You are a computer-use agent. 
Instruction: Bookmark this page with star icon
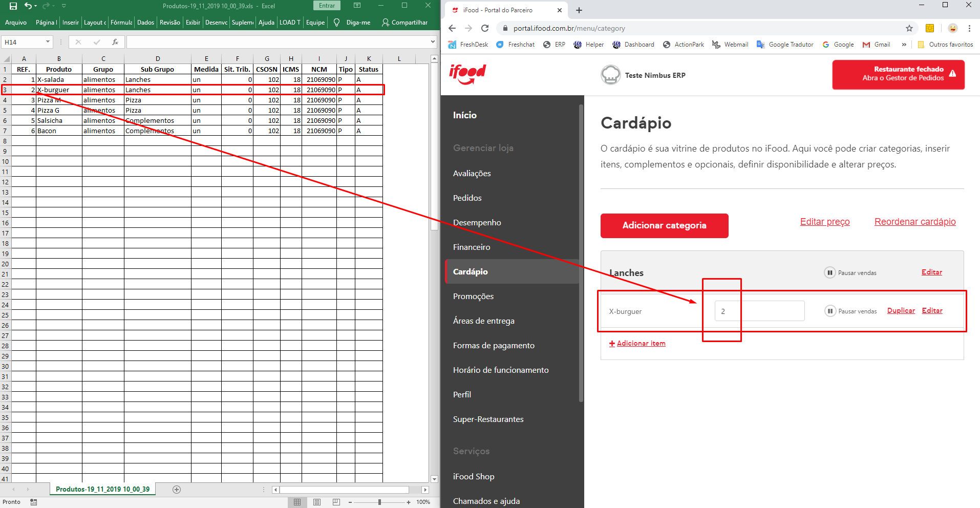(909, 28)
